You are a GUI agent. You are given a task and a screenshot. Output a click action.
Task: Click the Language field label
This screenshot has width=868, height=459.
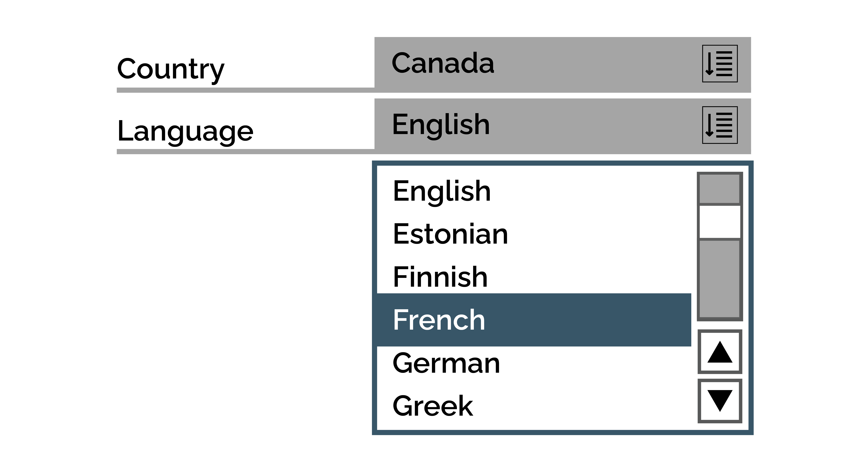click(x=185, y=131)
